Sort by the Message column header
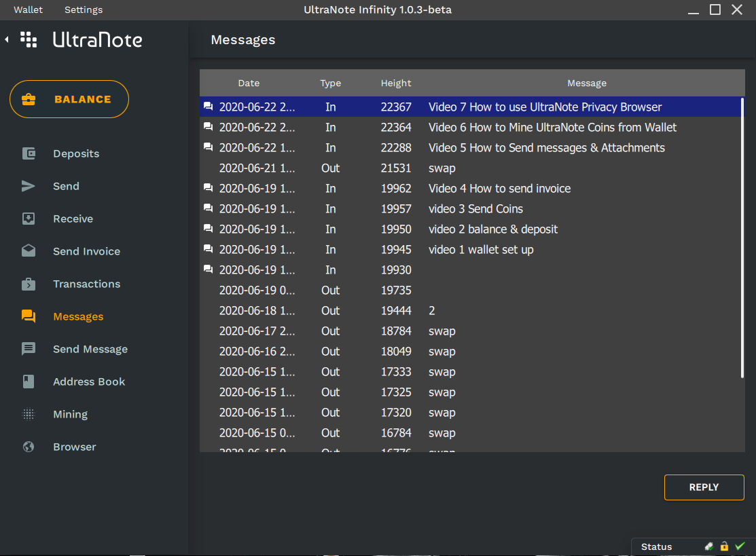The height and width of the screenshot is (556, 756). (x=587, y=83)
